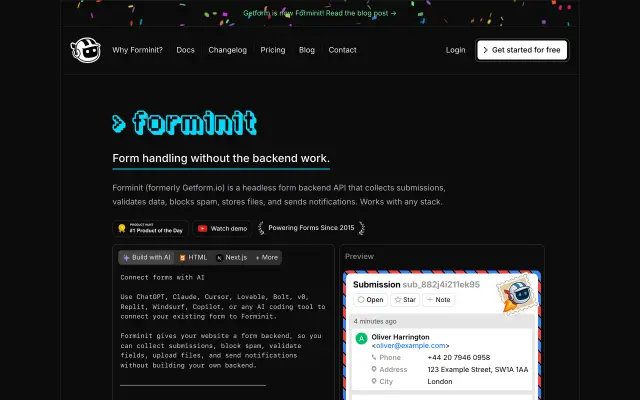The height and width of the screenshot is (400, 640).
Task: Open the Why Forminit? page
Action: [137, 50]
